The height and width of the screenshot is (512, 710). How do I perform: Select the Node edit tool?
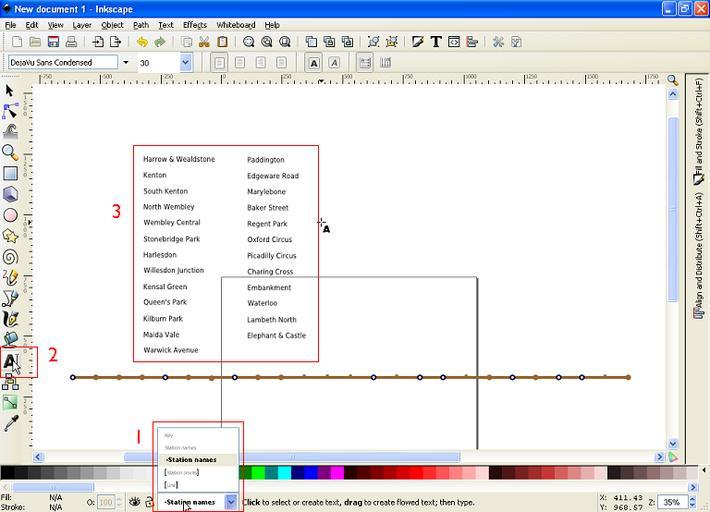coord(10,111)
